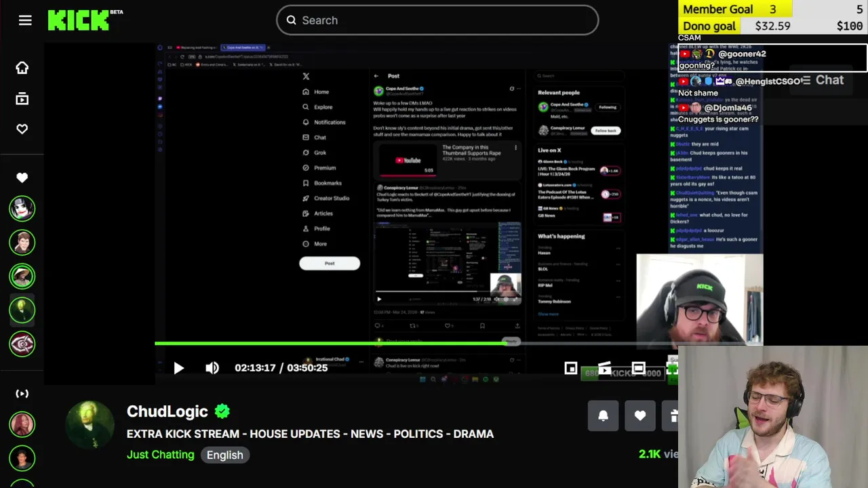This screenshot has width=868, height=488.
Task: Click the 02:13:17 / 03:50:25 timestamp
Action: 281,368
